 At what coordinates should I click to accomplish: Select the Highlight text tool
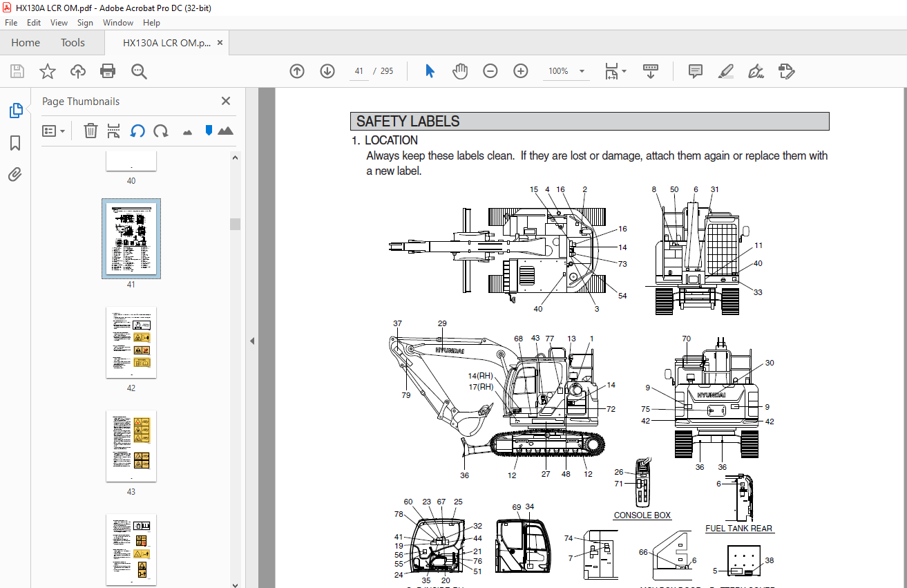(x=725, y=71)
